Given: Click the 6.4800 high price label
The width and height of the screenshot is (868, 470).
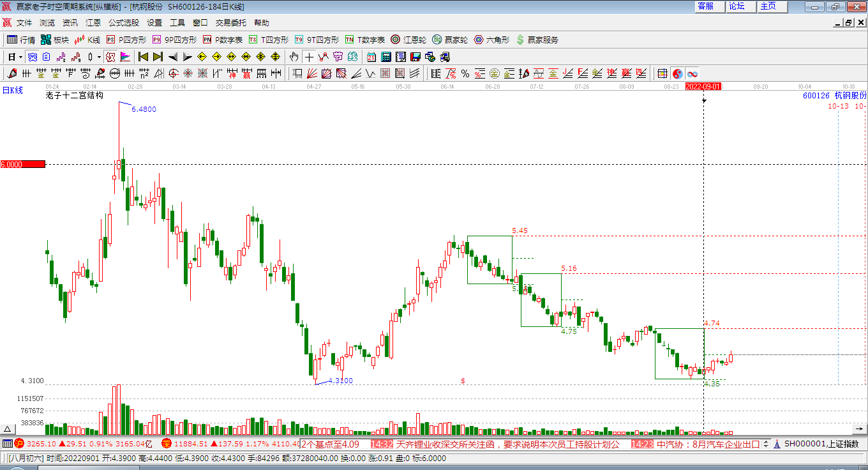Looking at the screenshot, I should 144,109.
